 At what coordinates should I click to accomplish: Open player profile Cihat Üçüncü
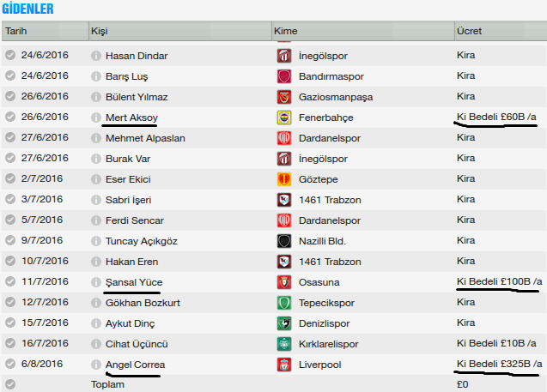point(137,344)
